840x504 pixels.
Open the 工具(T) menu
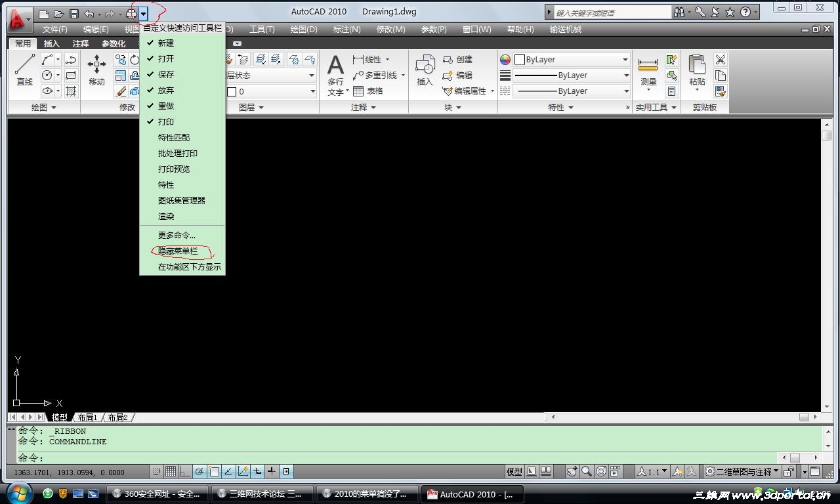[x=262, y=30]
